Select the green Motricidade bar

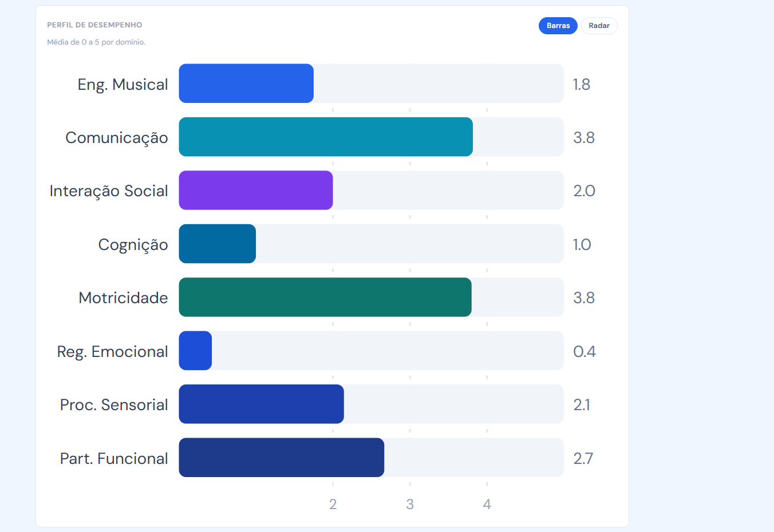325,297
